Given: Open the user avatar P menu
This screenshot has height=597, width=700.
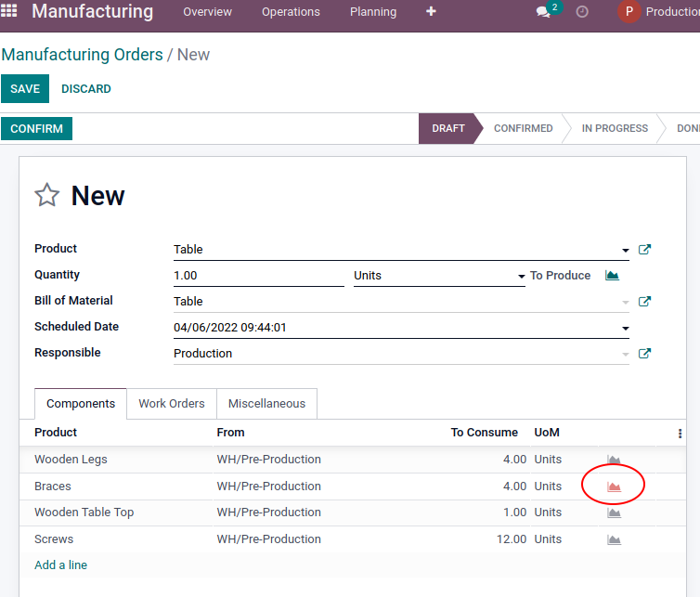Looking at the screenshot, I should click(x=629, y=11).
